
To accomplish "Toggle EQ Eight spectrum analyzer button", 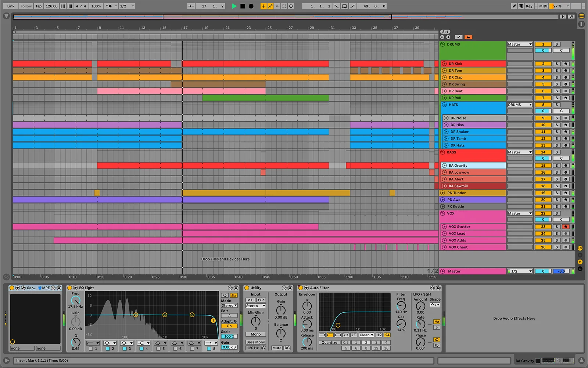I will click(233, 296).
